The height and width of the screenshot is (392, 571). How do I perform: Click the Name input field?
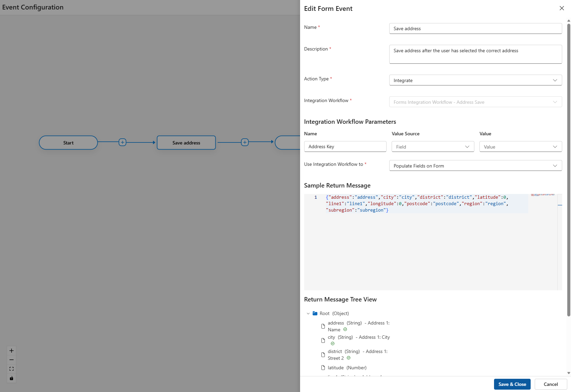475,28
